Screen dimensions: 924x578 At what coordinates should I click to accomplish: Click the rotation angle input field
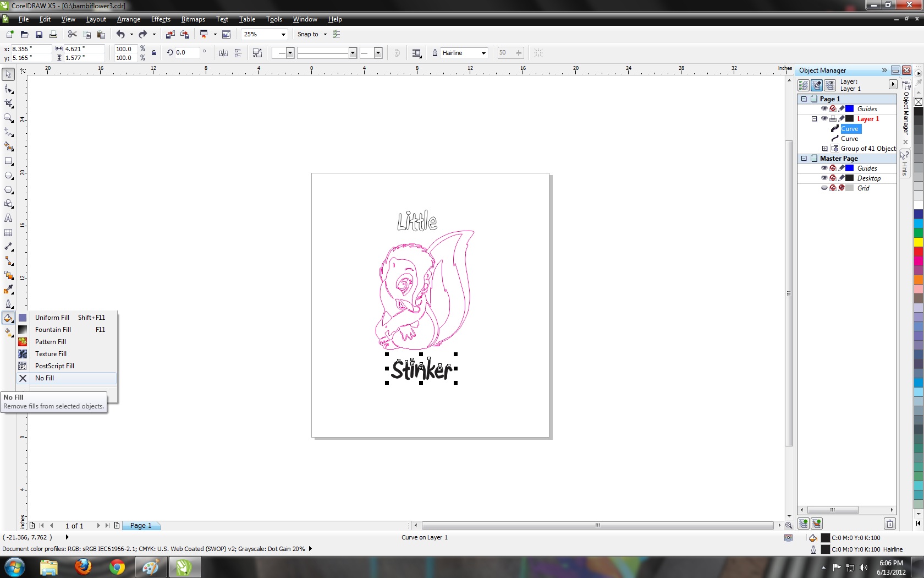186,53
